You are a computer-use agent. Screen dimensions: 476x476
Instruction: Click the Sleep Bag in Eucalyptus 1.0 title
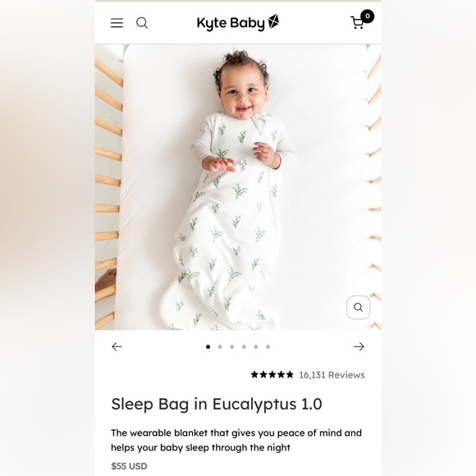point(217,404)
